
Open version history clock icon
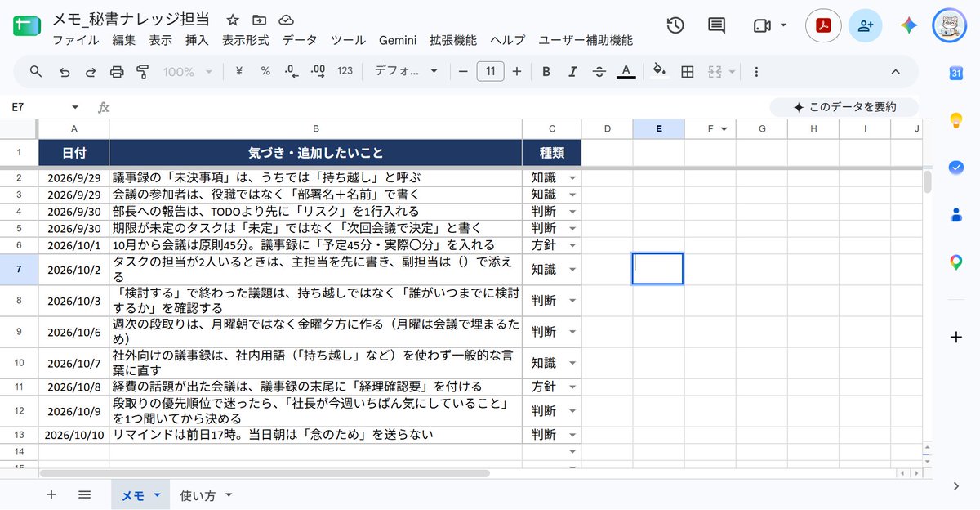(675, 25)
